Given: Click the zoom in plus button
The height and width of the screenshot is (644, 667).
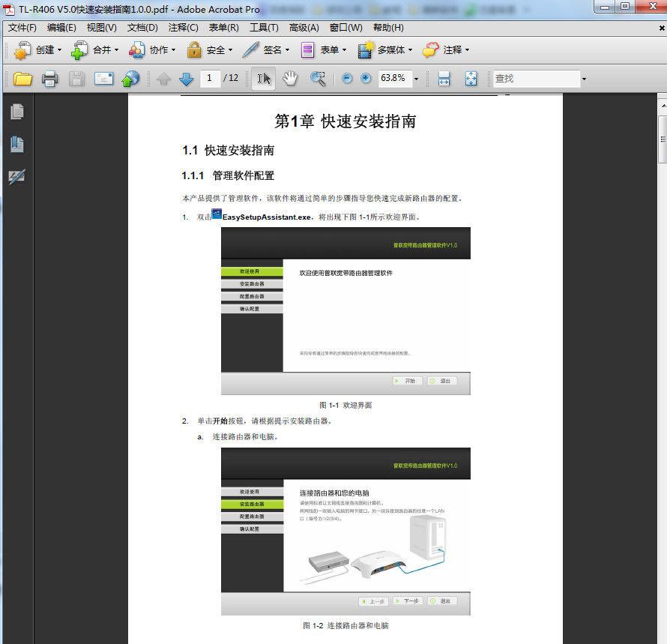Looking at the screenshot, I should pos(366,78).
